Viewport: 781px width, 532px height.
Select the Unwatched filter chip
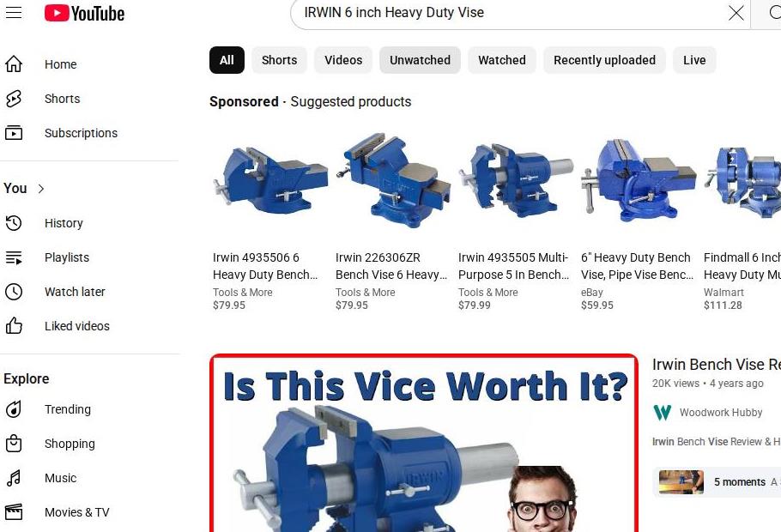click(x=420, y=60)
